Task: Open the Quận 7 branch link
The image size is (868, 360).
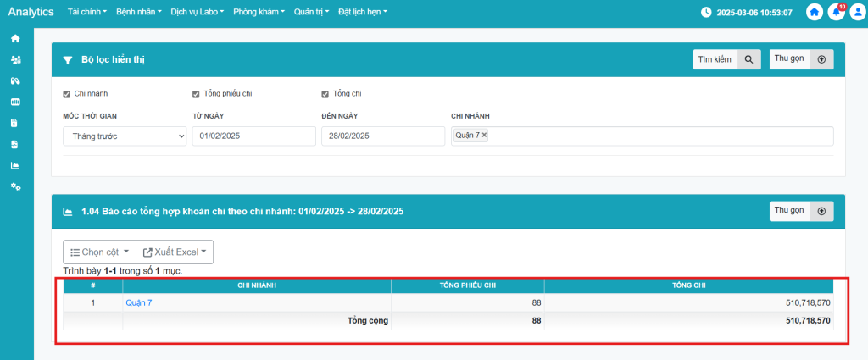Action: 137,302
